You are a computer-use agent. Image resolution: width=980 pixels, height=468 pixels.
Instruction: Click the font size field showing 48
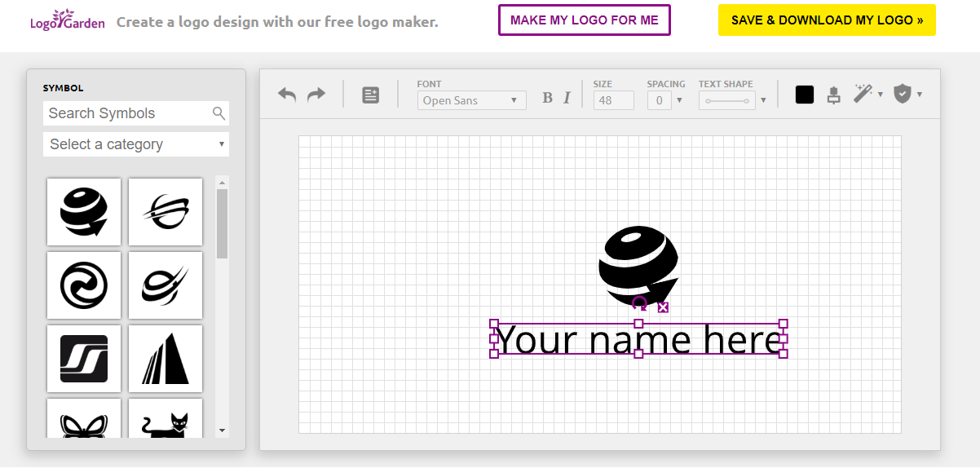coord(614,100)
